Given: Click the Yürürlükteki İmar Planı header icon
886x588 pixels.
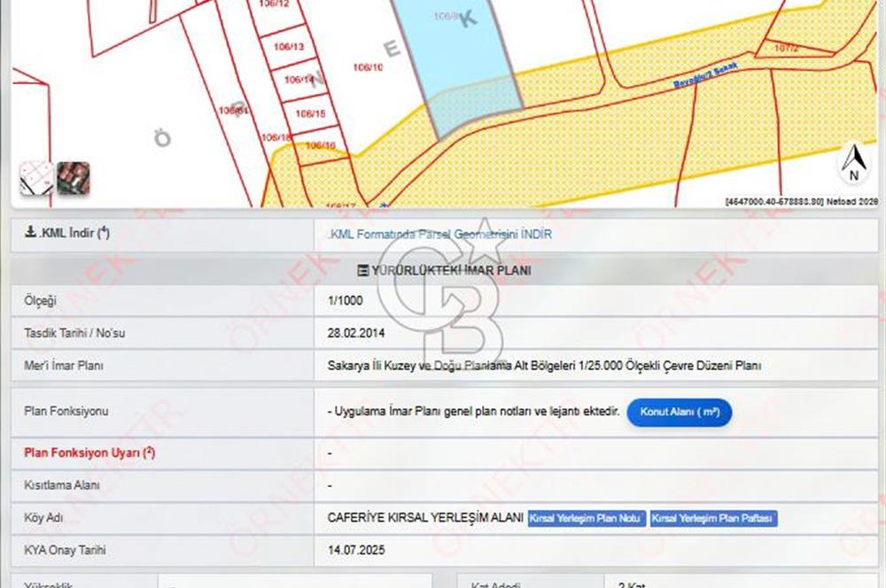Looking at the screenshot, I should coord(363,271).
